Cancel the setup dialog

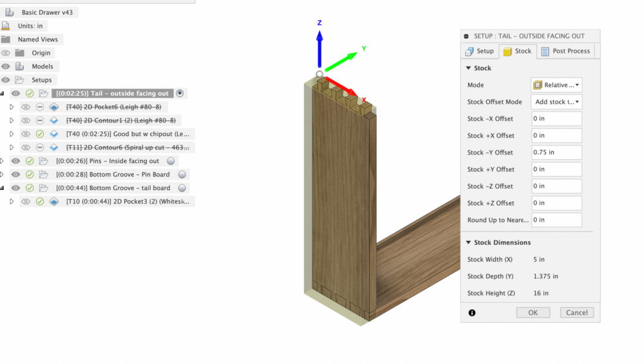[x=576, y=312]
